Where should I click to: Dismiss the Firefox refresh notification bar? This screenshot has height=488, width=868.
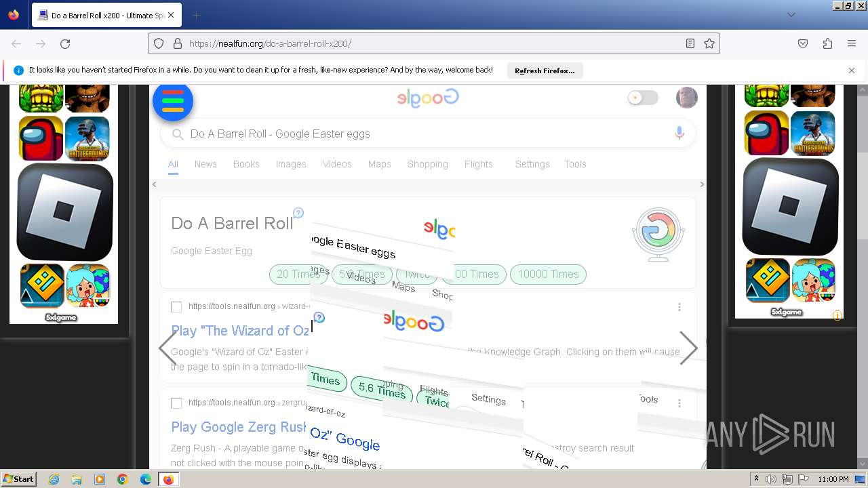[x=852, y=70]
